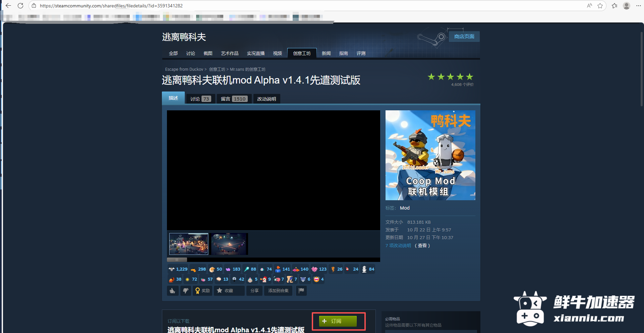The image size is (644, 333).
Task: Click the 商店页面 store page button
Action: click(464, 37)
